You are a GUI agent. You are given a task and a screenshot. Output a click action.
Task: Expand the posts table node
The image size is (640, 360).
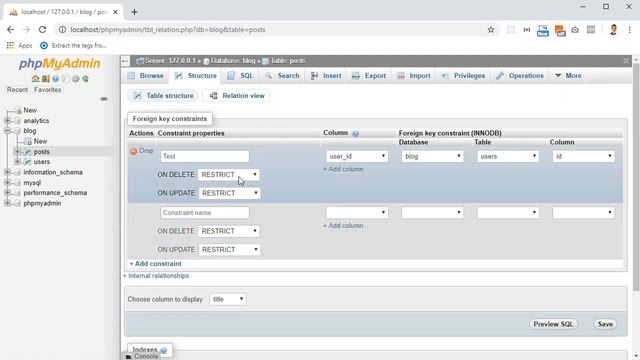pyautogui.click(x=18, y=152)
